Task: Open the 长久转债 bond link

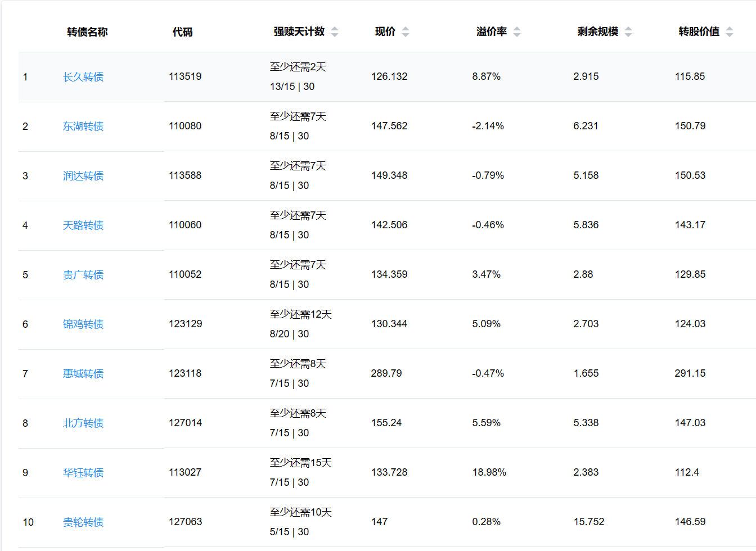Action: 83,77
